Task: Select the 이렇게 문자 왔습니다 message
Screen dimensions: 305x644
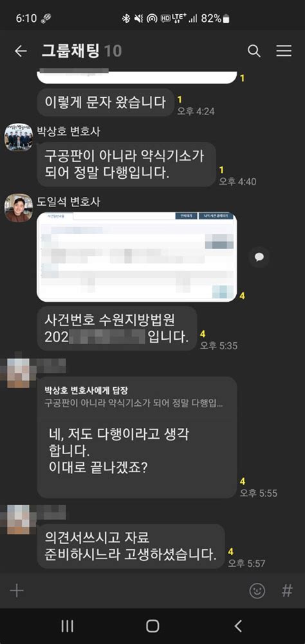Action: pyautogui.click(x=106, y=102)
